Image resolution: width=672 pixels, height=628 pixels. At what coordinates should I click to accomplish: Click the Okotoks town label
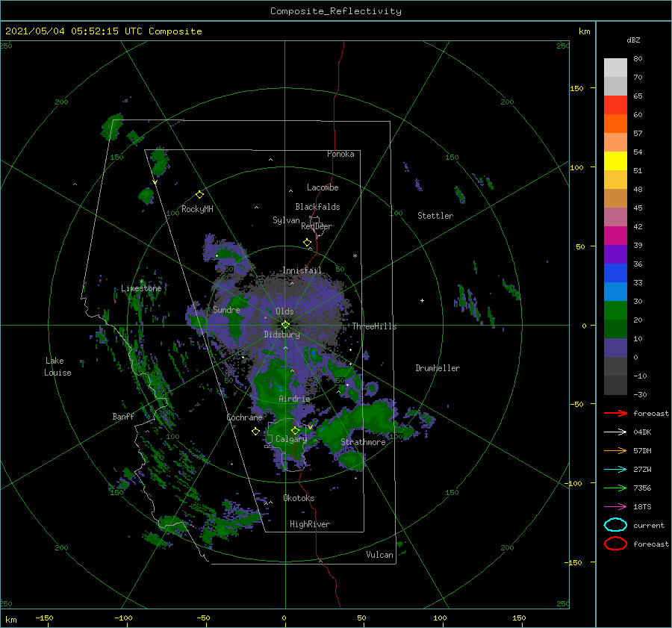click(x=299, y=498)
